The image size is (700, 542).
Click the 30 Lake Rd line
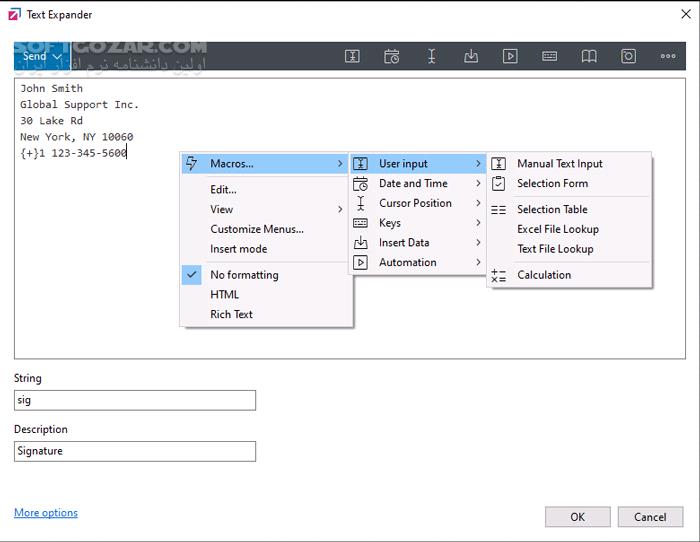click(x=51, y=121)
